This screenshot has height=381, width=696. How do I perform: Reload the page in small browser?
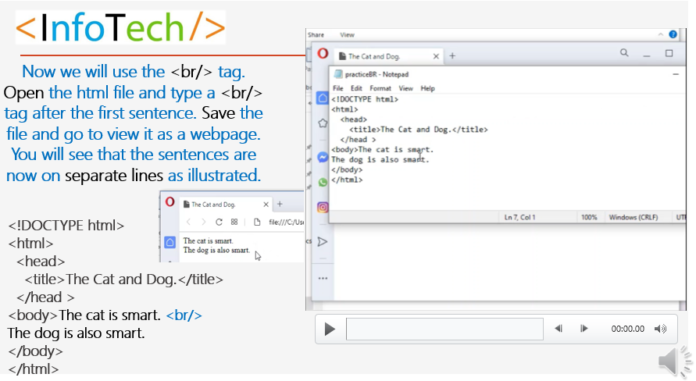coord(218,222)
